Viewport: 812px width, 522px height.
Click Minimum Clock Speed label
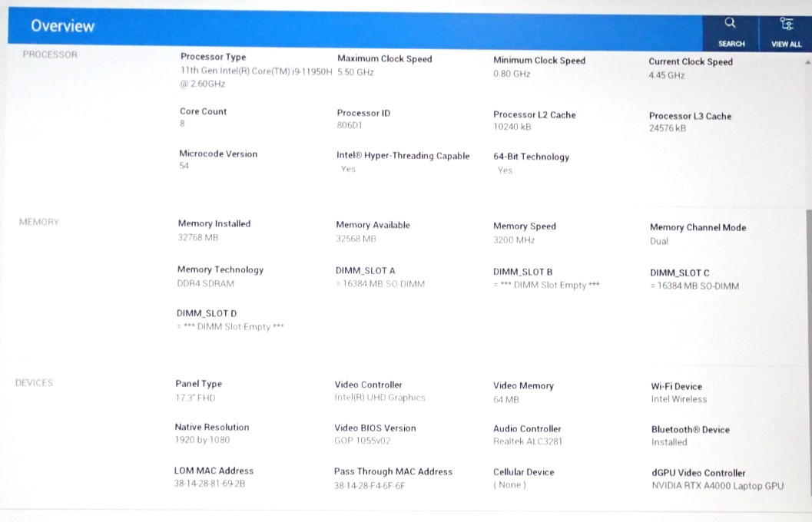click(539, 61)
